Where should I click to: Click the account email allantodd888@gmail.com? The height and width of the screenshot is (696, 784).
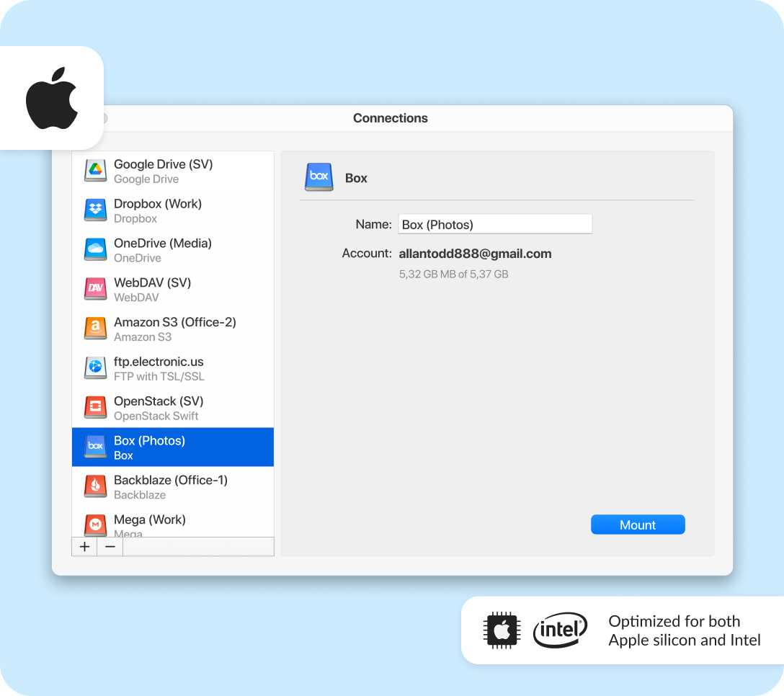tap(475, 254)
